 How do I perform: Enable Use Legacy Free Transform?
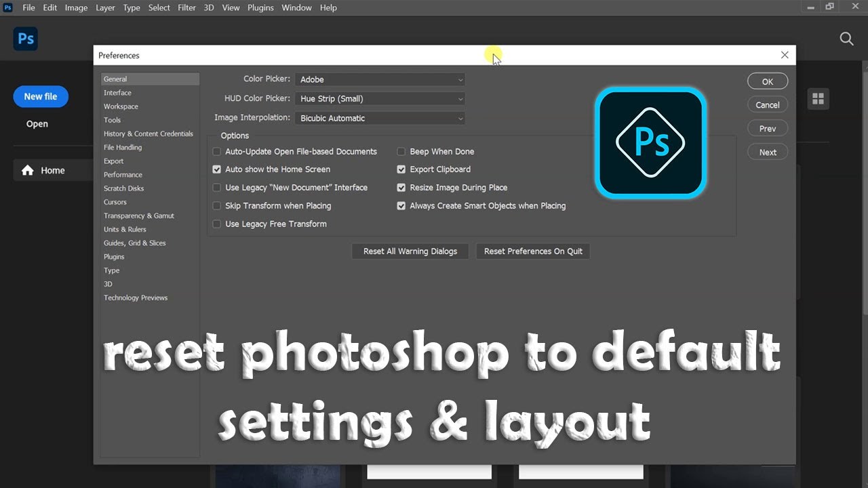tap(217, 224)
